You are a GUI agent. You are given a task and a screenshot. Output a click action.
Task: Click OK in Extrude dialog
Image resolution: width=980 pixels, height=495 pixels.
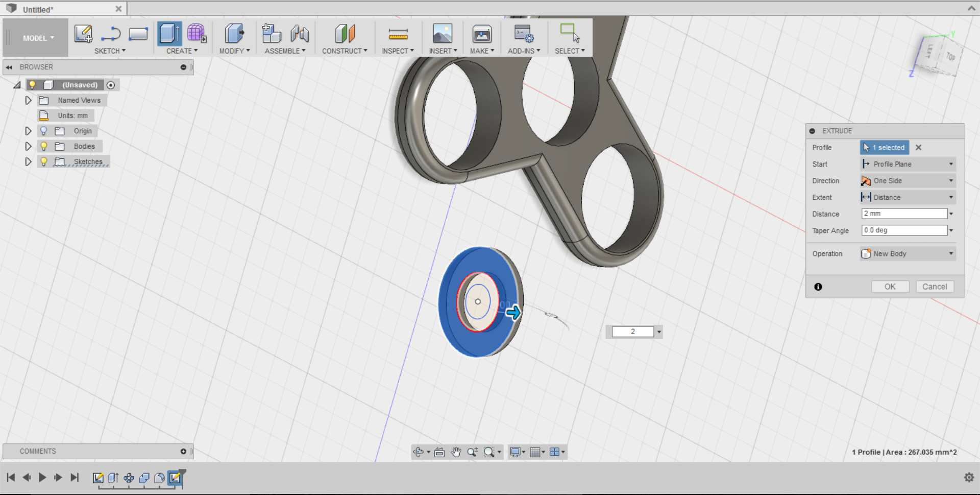[890, 287]
